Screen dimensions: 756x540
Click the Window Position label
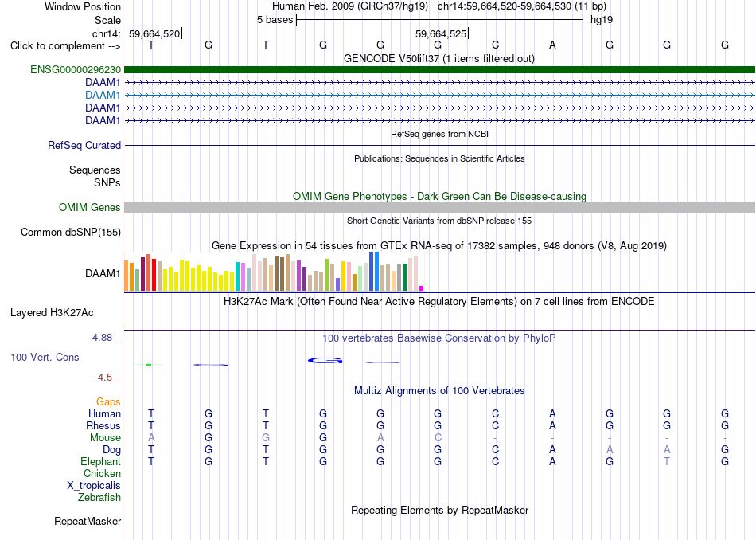(x=83, y=6)
